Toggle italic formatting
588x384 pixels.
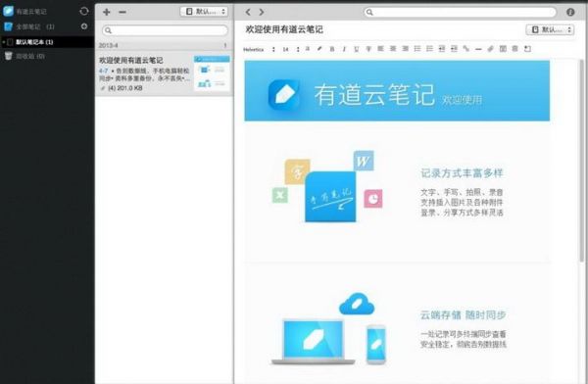(x=344, y=49)
